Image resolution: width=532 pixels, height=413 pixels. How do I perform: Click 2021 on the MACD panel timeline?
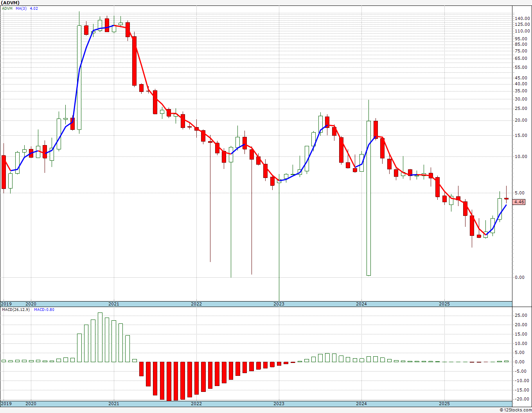(x=113, y=404)
